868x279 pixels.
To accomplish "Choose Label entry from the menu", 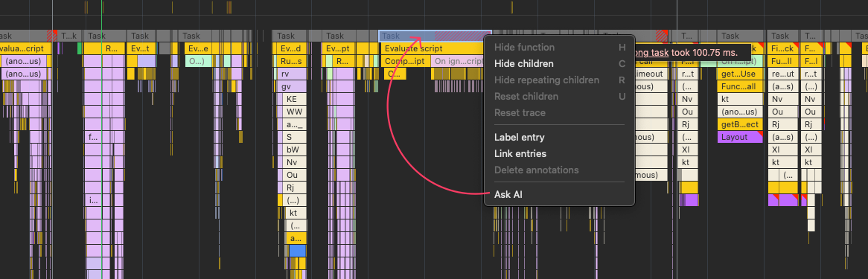I will tap(520, 138).
